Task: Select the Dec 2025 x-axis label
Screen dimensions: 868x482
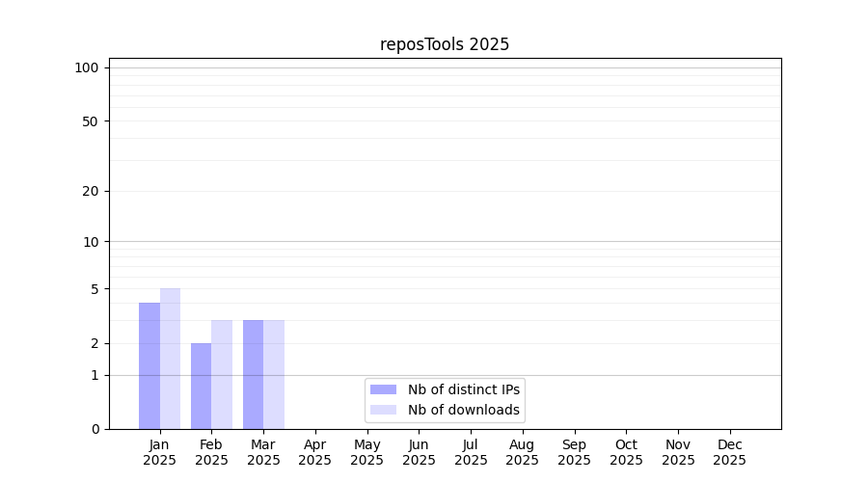Action: point(729,452)
